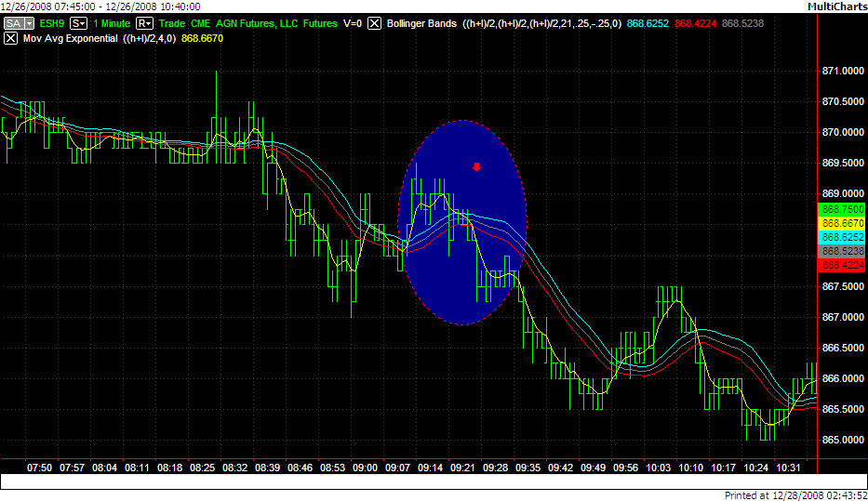
Task: Click the yellow 868.6670 price axis marker
Action: click(842, 223)
